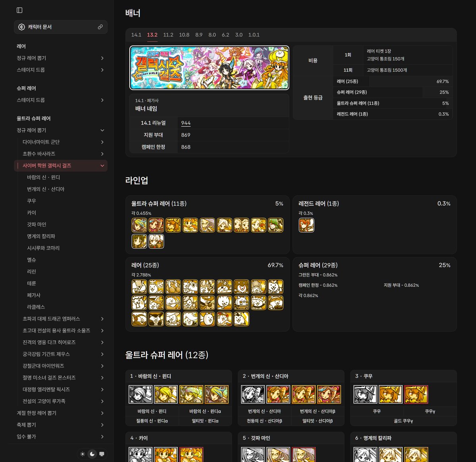Select the 14.1 version tab
The image size is (476, 462).
(136, 35)
